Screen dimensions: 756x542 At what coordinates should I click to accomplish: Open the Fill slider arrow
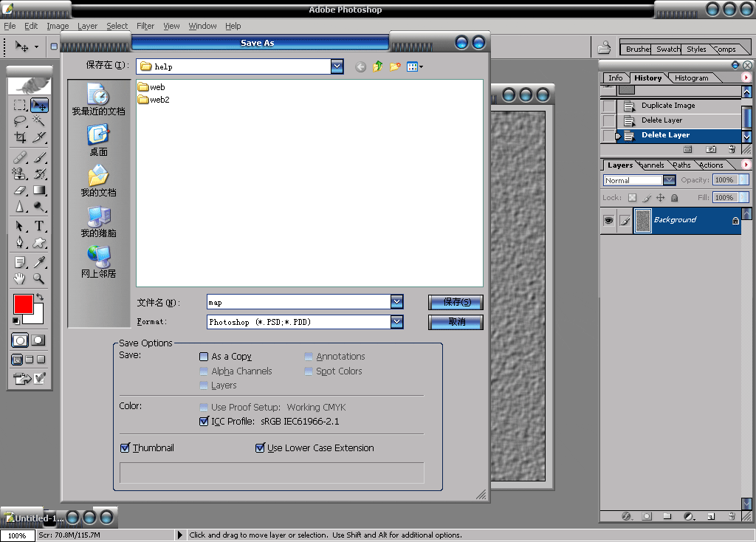click(744, 197)
